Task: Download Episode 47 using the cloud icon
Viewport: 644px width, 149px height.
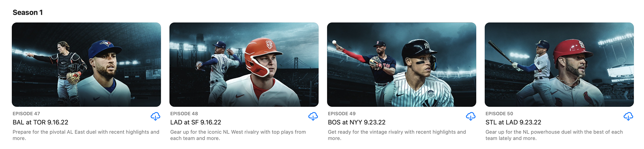Action: (155, 117)
